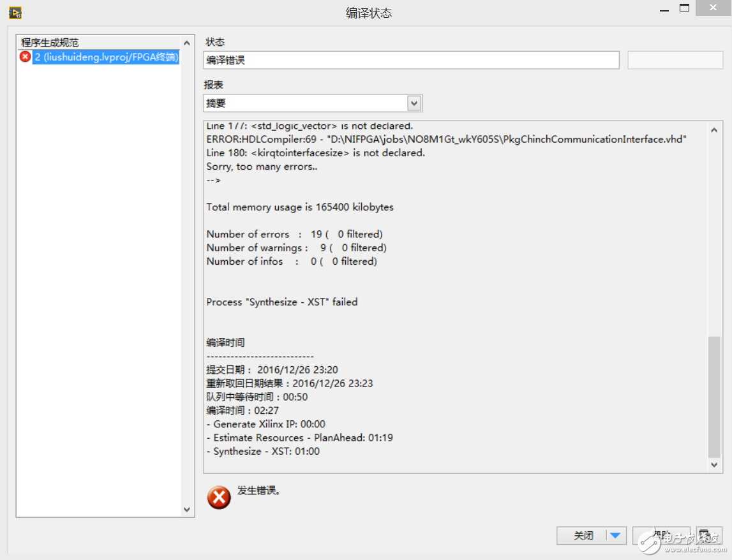Open the 摘要 report dropdown
The width and height of the screenshot is (732, 560).
(x=313, y=103)
